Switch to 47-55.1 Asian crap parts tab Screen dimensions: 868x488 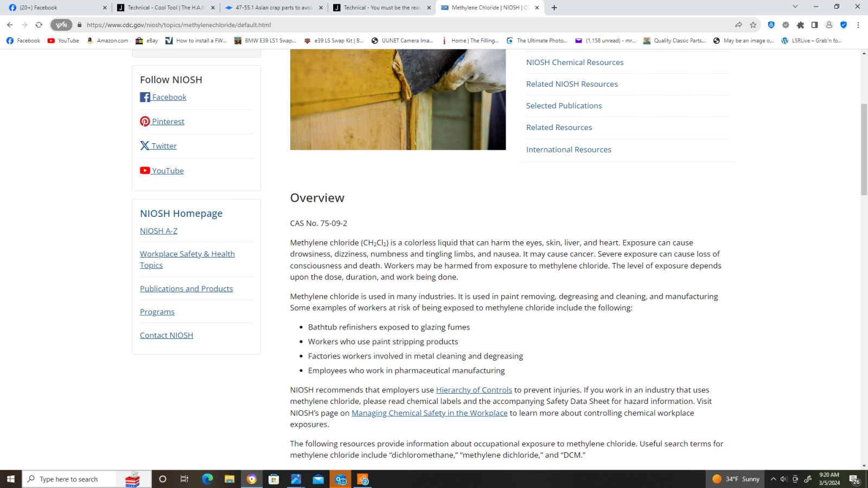tap(273, 8)
